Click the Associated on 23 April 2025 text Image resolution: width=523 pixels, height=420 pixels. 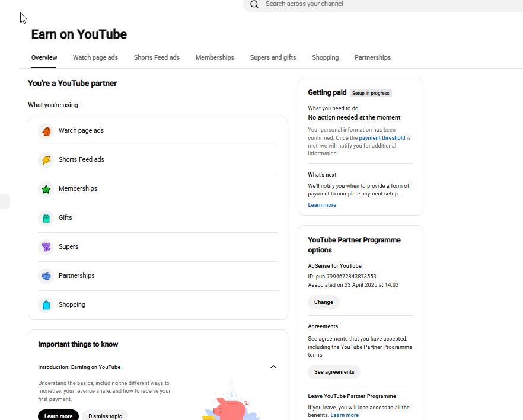(x=353, y=285)
